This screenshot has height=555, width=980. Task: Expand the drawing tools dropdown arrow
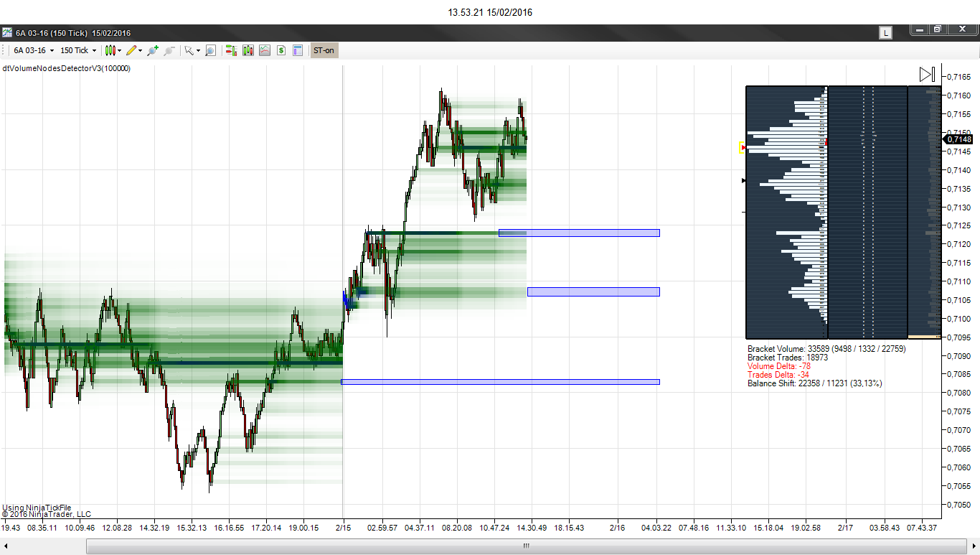pyautogui.click(x=141, y=51)
